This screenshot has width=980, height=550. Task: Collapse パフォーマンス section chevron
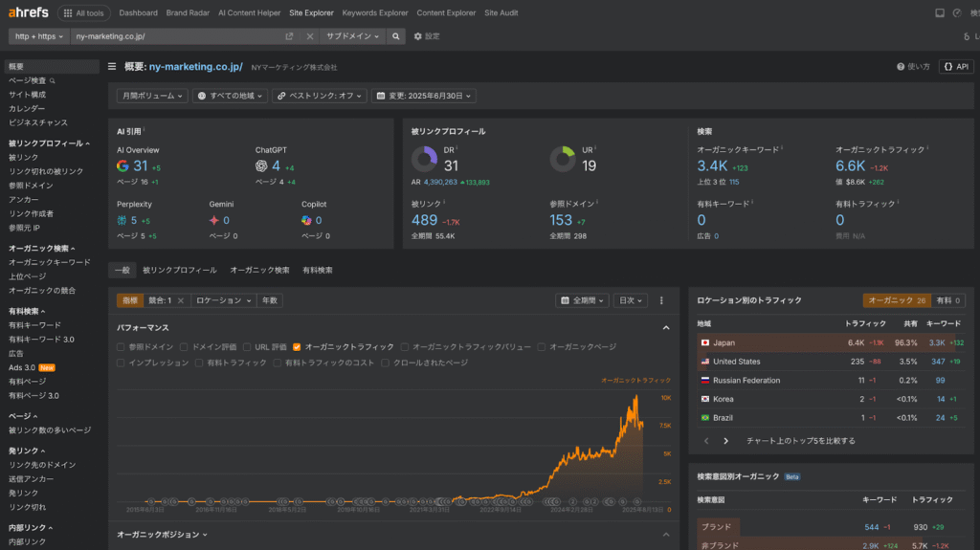[x=666, y=328]
